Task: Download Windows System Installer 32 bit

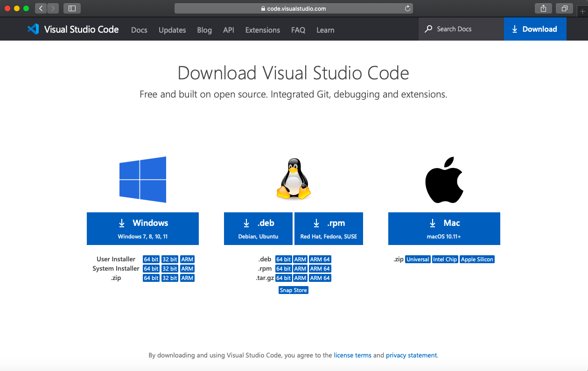Action: (170, 269)
